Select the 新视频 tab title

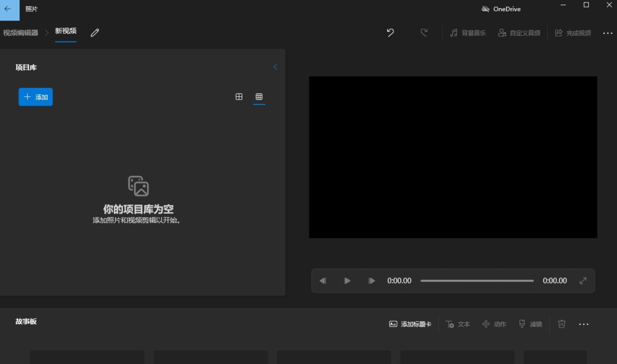tap(66, 31)
